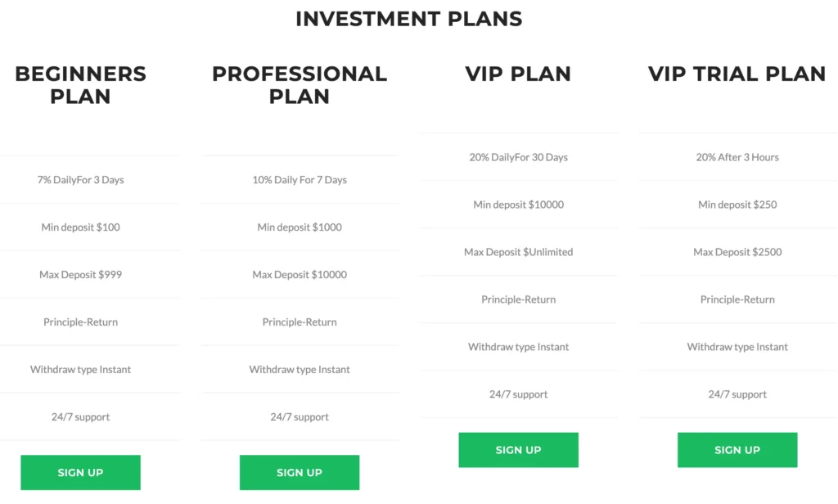This screenshot has height=504, width=838.
Task: Select Min deposit $10000 in VIP Plan
Action: (518, 205)
